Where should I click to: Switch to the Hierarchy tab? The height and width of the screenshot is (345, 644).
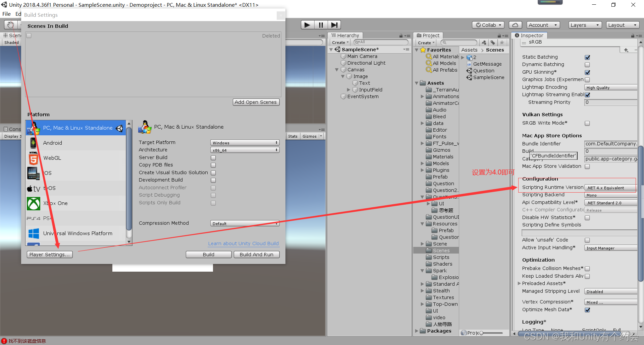[345, 36]
